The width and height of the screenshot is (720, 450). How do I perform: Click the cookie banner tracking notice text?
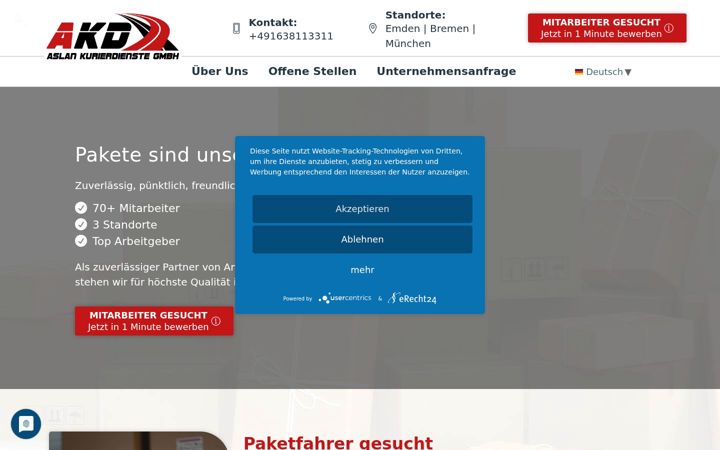pos(360,162)
